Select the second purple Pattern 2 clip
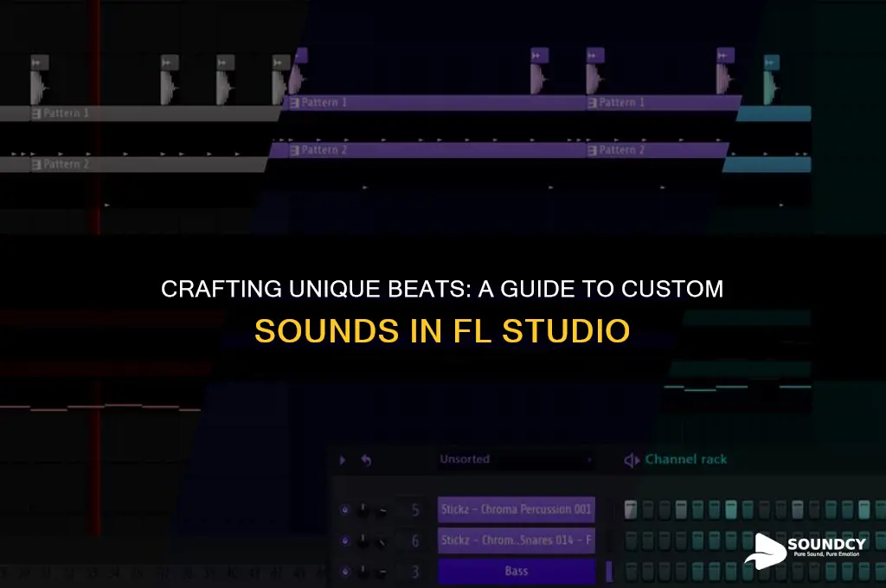This screenshot has width=886, height=588. (657, 150)
